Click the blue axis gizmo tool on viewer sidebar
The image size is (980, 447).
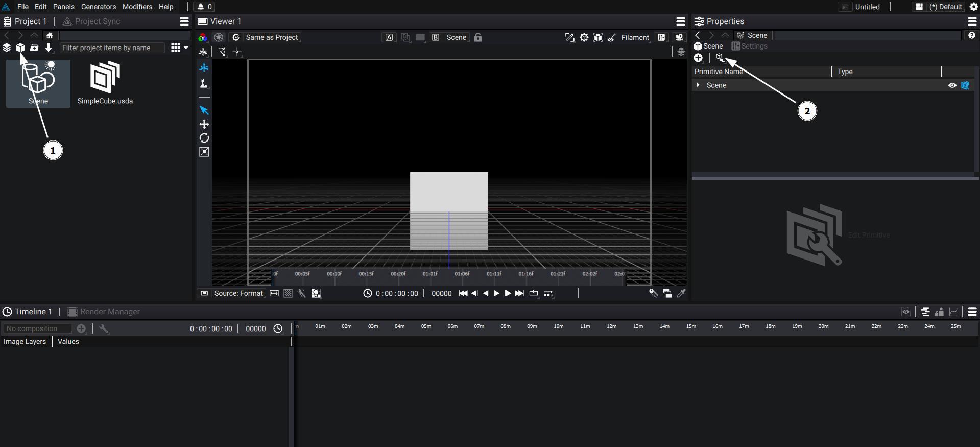click(x=204, y=67)
